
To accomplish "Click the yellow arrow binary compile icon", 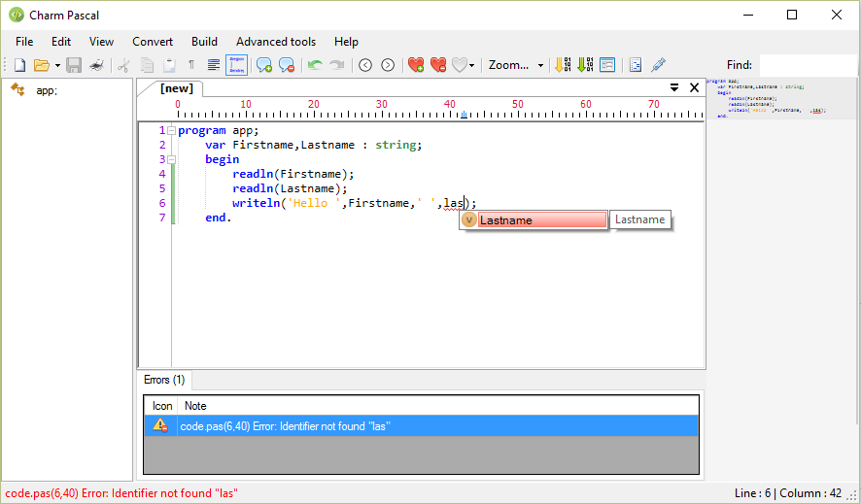I will 563,65.
